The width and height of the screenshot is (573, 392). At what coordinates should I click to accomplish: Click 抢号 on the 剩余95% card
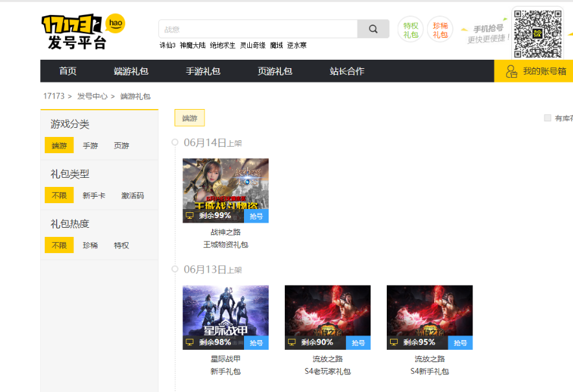[x=460, y=343]
